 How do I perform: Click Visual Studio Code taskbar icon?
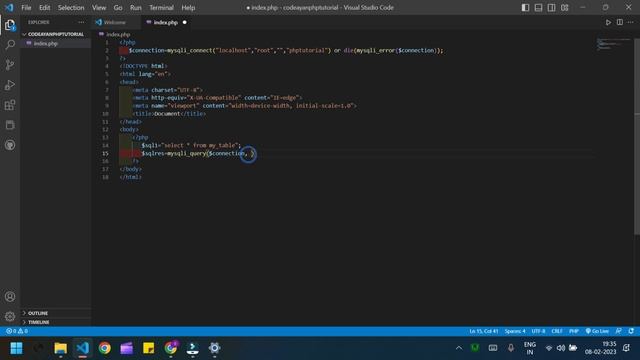pyautogui.click(x=82, y=348)
